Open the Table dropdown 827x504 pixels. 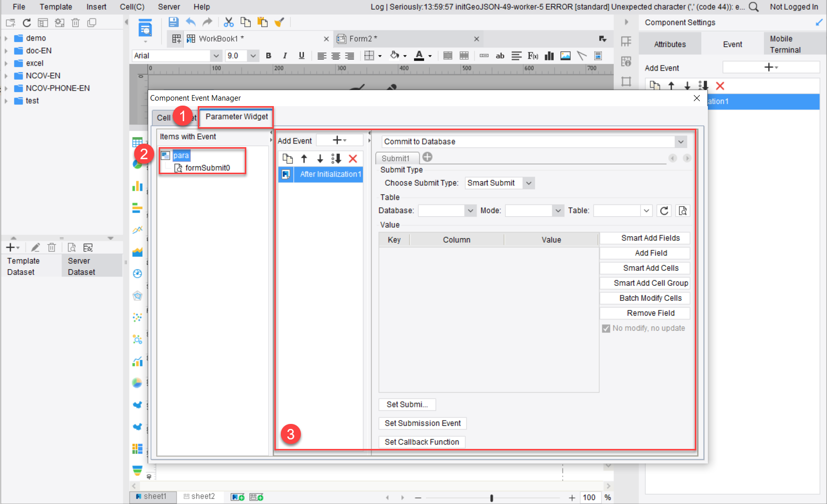[x=646, y=211]
